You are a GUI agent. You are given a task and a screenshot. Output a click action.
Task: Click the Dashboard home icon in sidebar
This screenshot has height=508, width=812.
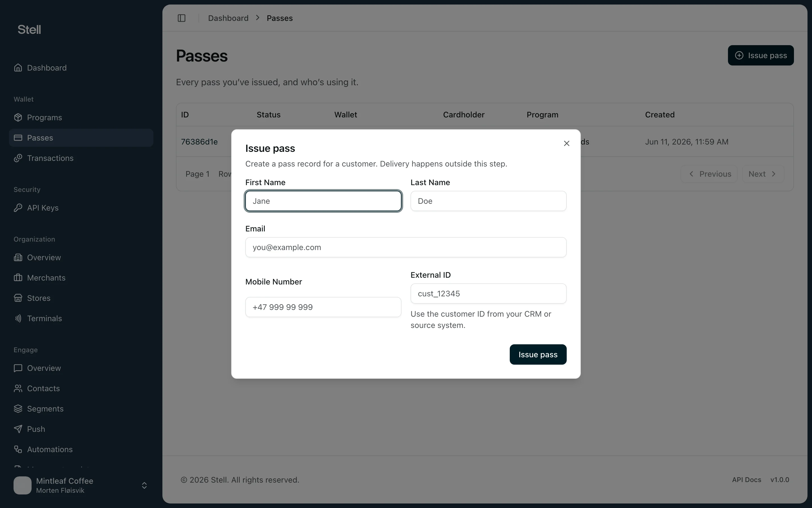[18, 68]
